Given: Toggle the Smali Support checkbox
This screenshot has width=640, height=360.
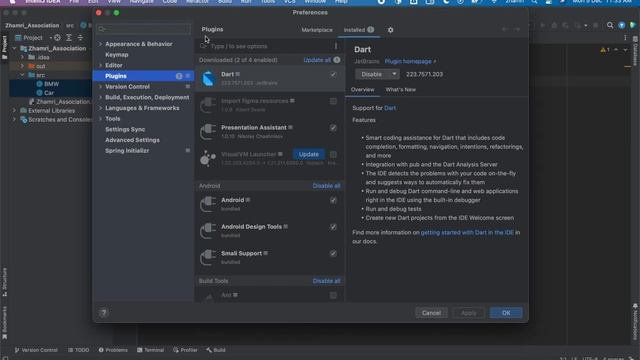Looking at the screenshot, I should pos(333,253).
